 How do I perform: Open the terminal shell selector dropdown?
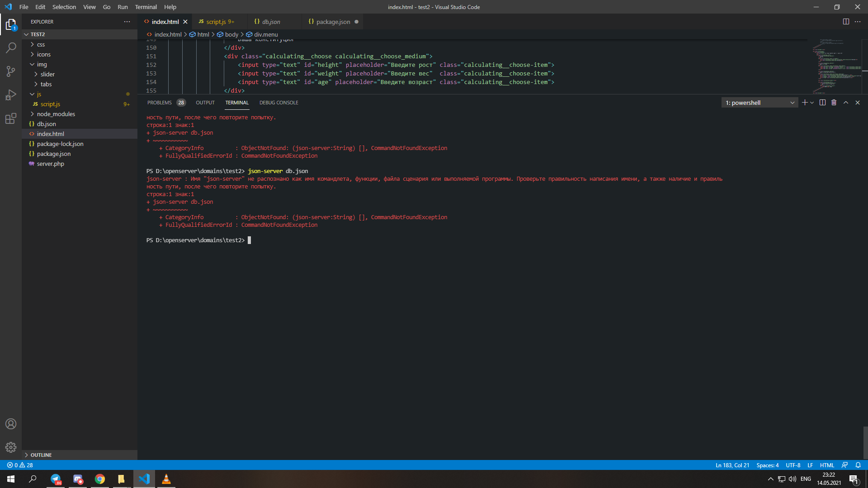[x=759, y=103]
